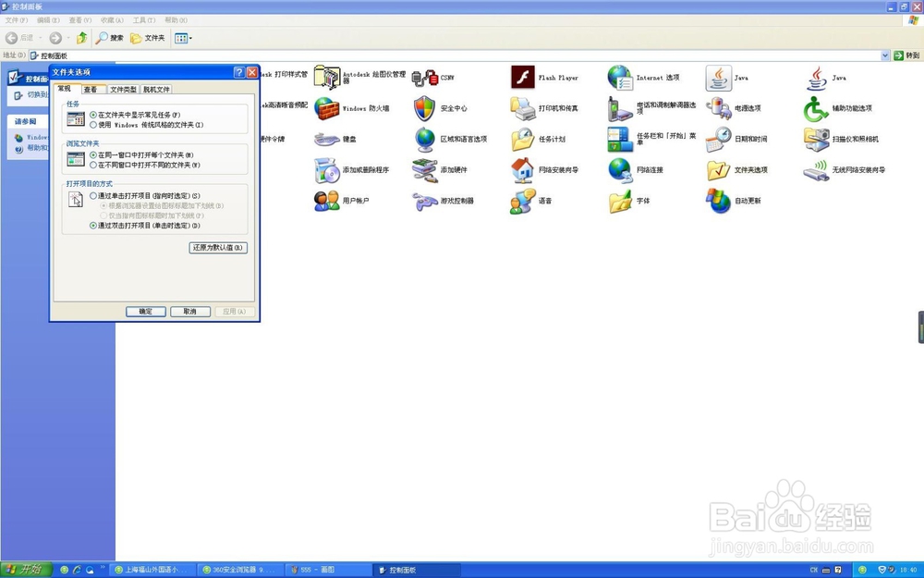Image resolution: width=924 pixels, height=578 pixels.
Task: Open 扫描仪和照相机 icon
Action: (816, 140)
